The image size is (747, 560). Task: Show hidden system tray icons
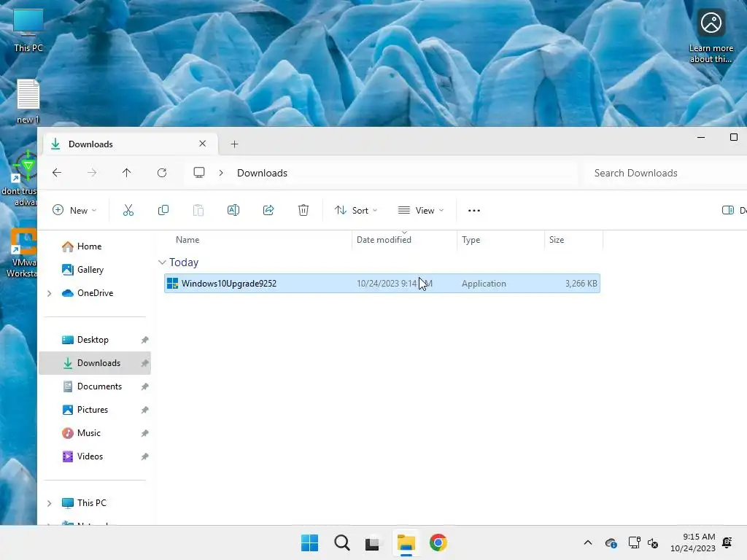pyautogui.click(x=588, y=542)
